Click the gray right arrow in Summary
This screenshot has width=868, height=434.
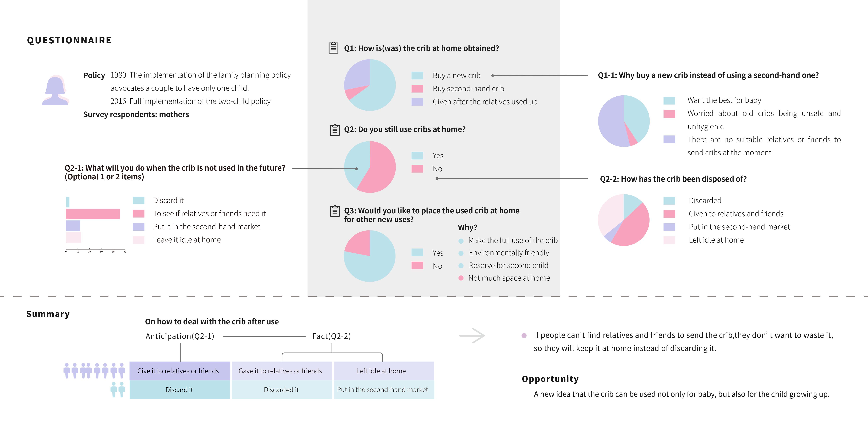point(472,335)
